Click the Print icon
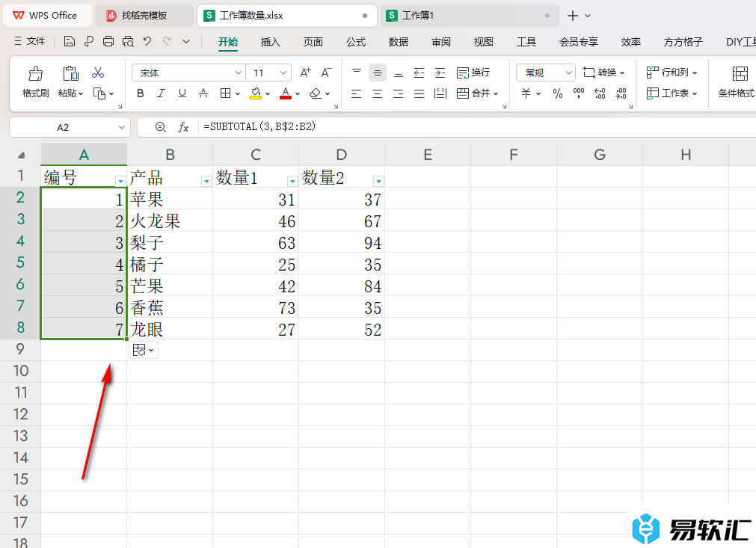 click(x=108, y=42)
